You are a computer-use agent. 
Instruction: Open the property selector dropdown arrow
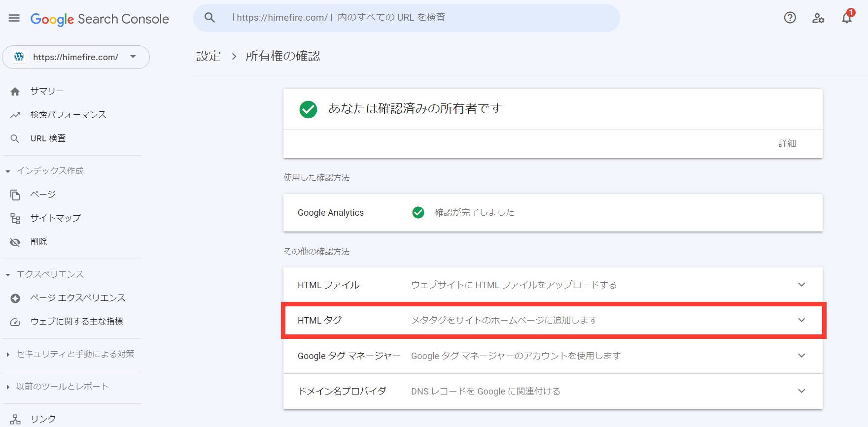[x=133, y=57]
